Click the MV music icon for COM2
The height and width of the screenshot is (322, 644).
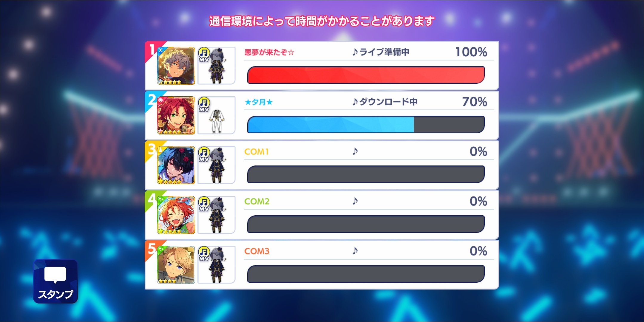tap(204, 204)
